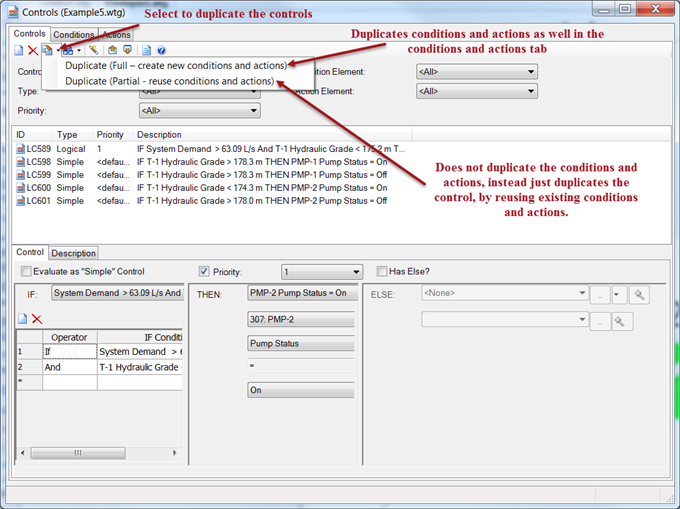680x509 pixels.
Task: Open the lower Description tab
Action: coord(73,253)
